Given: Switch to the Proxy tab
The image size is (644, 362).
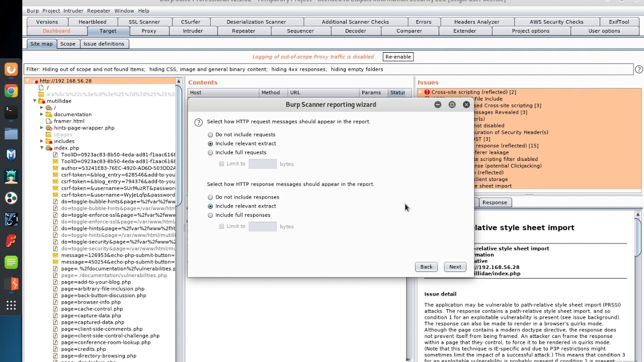Looking at the screenshot, I should click(149, 31).
